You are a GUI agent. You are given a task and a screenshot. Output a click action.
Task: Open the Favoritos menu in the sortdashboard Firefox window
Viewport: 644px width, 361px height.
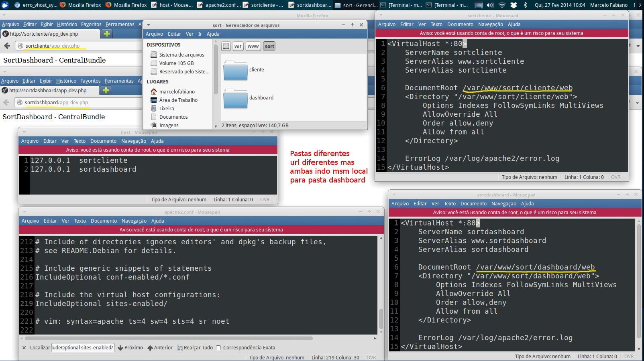90,81
